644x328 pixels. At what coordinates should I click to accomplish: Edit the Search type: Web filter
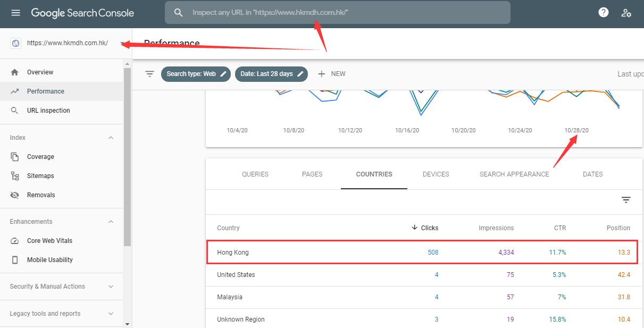coord(196,74)
